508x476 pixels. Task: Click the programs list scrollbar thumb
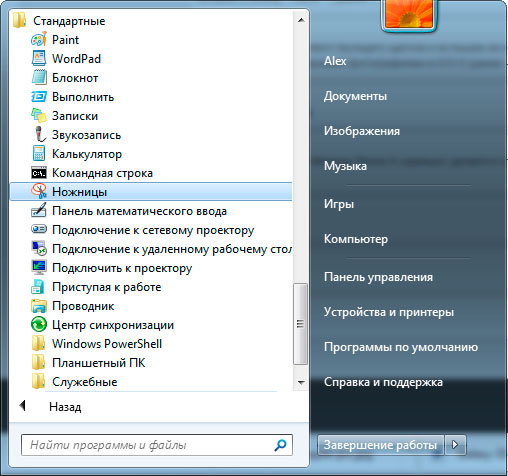pyautogui.click(x=300, y=324)
